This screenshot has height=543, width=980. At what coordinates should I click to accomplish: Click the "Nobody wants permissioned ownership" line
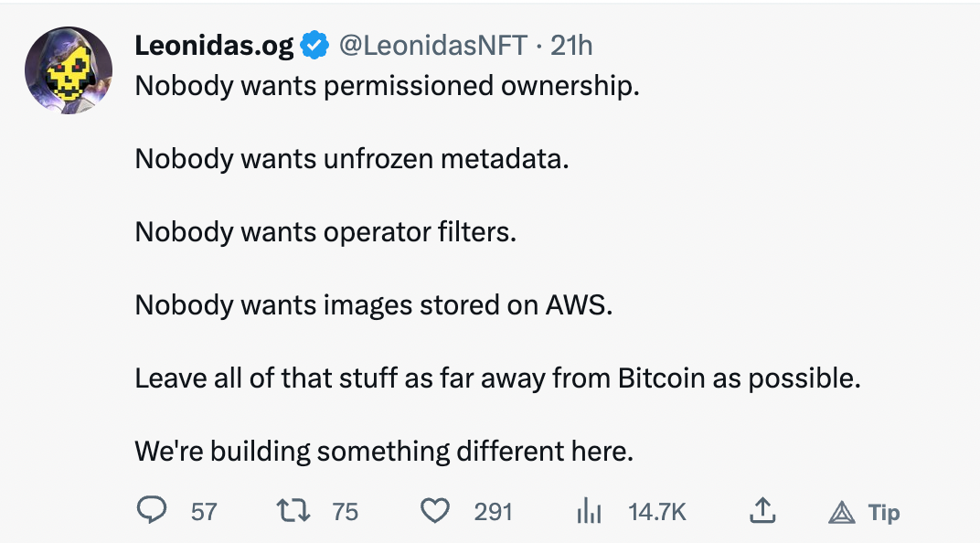click(x=387, y=86)
